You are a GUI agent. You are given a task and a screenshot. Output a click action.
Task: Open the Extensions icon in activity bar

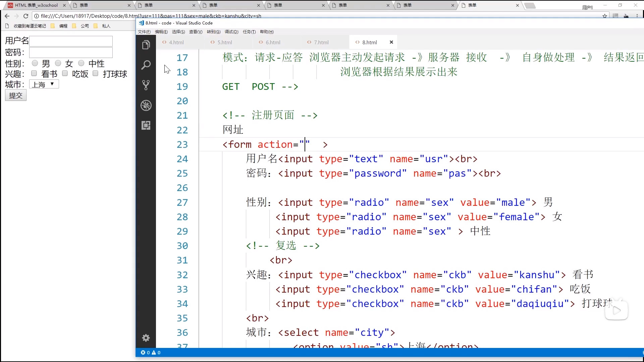(x=146, y=125)
